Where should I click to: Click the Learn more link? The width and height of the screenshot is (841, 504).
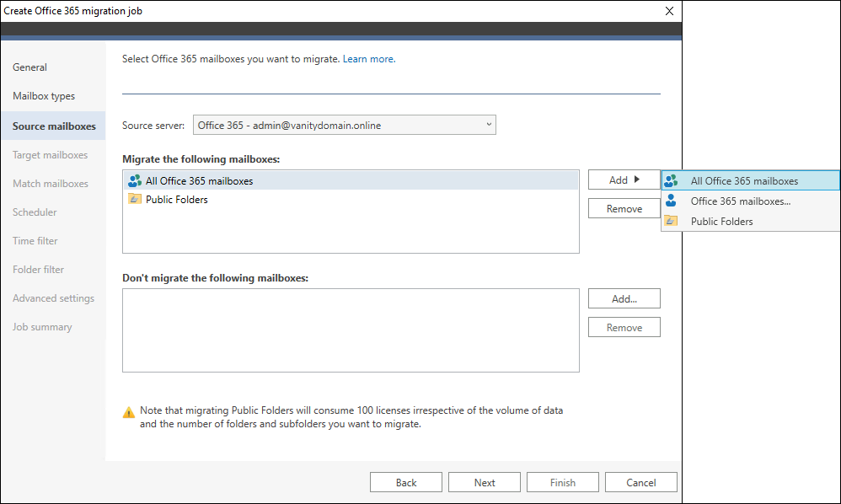(369, 59)
